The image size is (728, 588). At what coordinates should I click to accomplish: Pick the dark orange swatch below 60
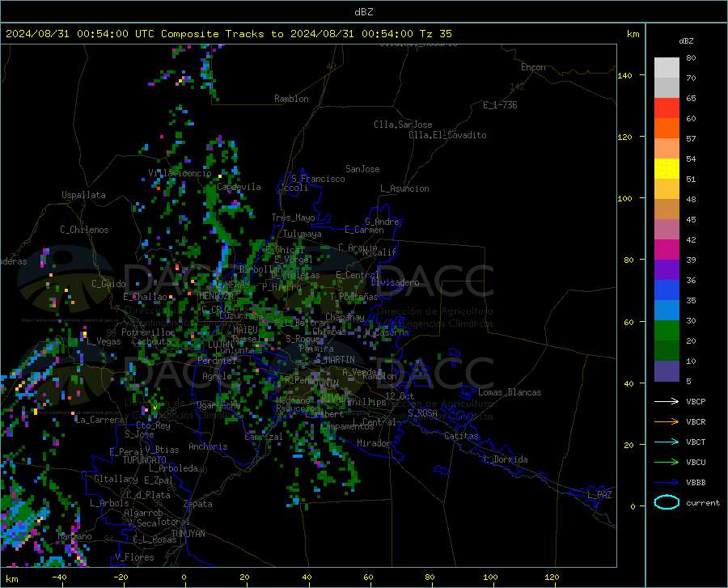tap(667, 129)
